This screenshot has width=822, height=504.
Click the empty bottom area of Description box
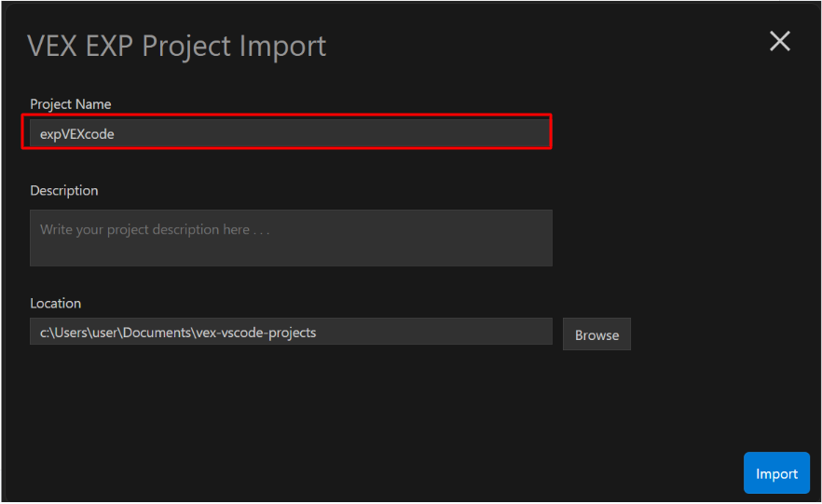(x=291, y=254)
